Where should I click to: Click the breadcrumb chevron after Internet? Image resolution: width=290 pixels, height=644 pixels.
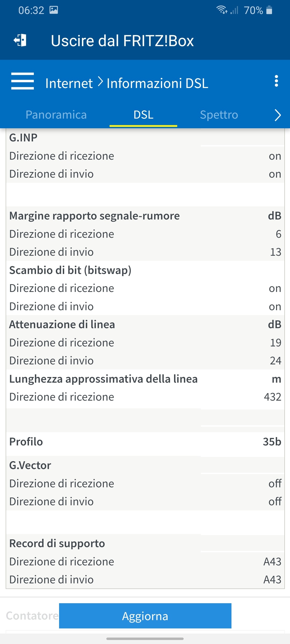pyautogui.click(x=100, y=82)
